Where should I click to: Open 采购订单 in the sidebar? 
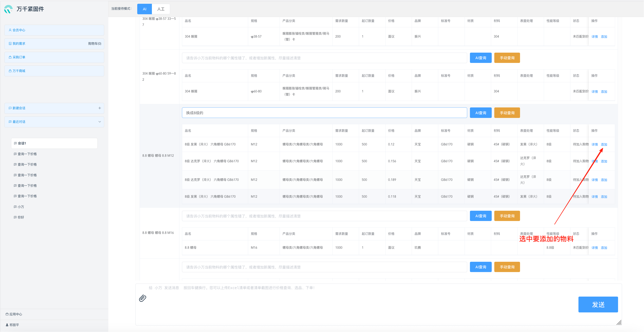54,57
